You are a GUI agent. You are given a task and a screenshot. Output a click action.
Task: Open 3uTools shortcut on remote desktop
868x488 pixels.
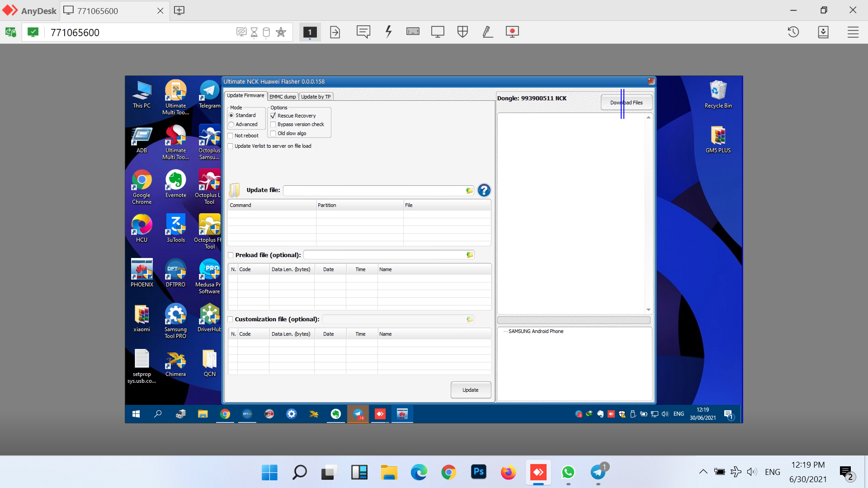(x=175, y=229)
